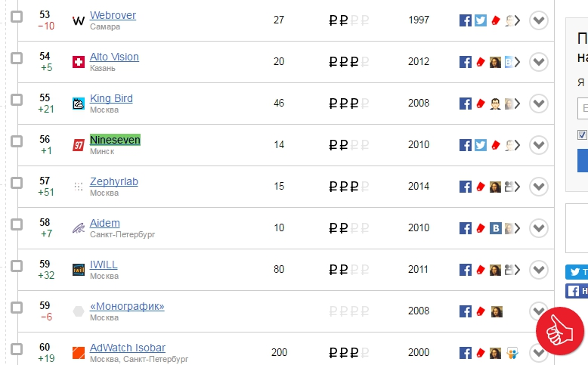The image size is (588, 365).
Task: Toggle the checked checkbox in right sidebar
Action: (582, 135)
